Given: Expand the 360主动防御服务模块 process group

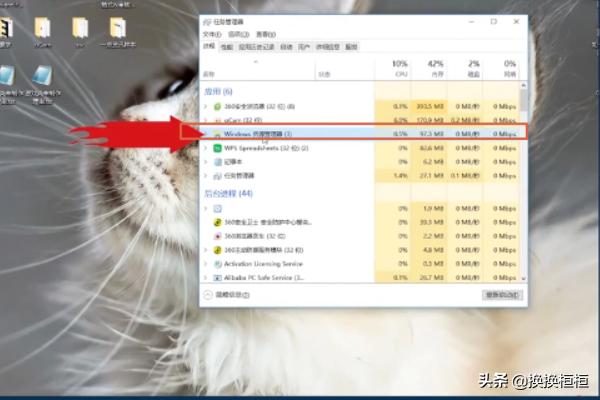Looking at the screenshot, I should [206, 250].
